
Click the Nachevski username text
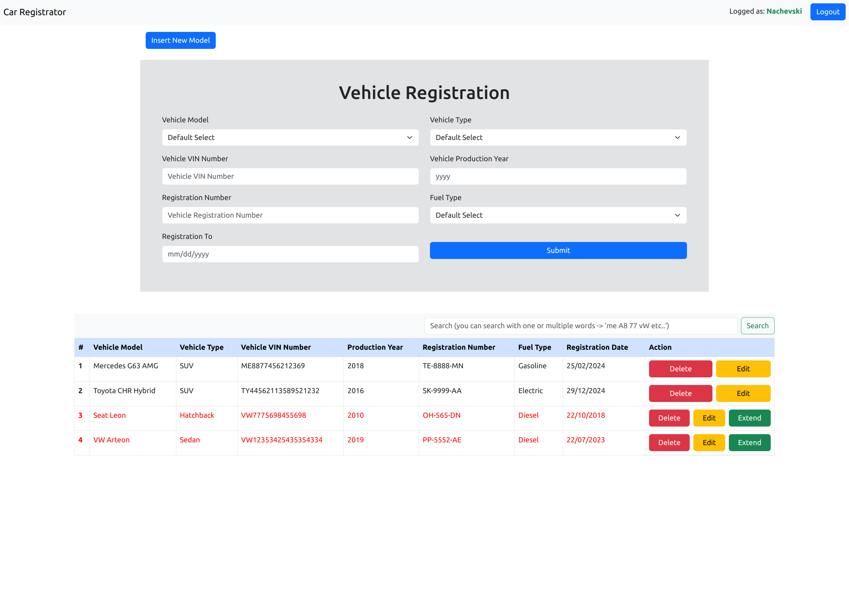click(x=784, y=11)
